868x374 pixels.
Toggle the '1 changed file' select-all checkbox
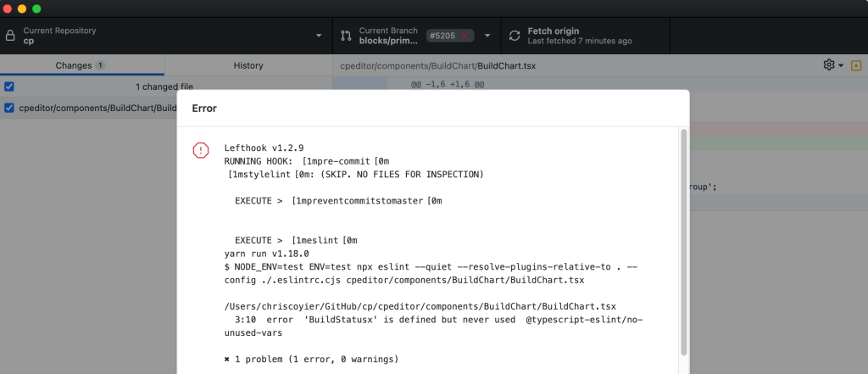pos(8,87)
